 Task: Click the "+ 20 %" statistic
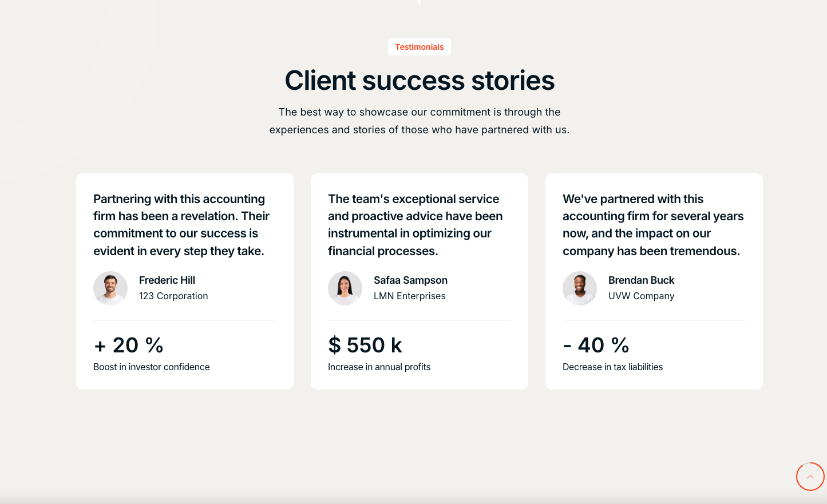[129, 346]
